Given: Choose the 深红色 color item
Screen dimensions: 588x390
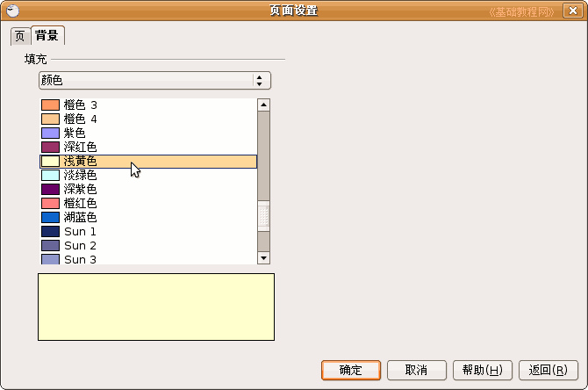Looking at the screenshot, I should 80,148.
